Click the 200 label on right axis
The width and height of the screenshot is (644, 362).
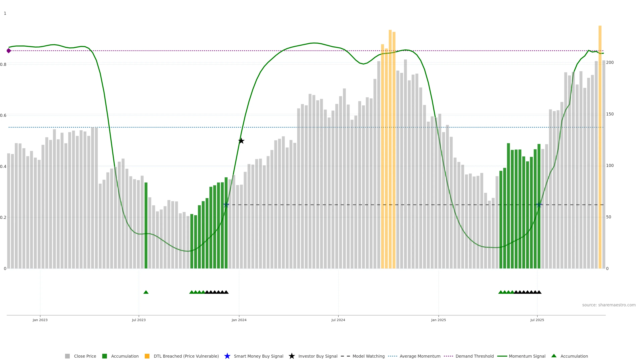click(610, 63)
